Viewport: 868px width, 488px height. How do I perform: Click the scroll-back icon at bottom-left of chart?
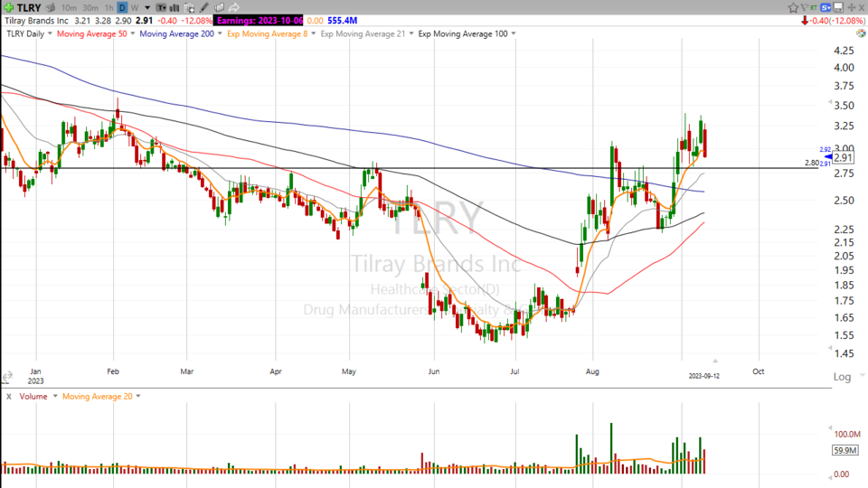(x=6, y=377)
